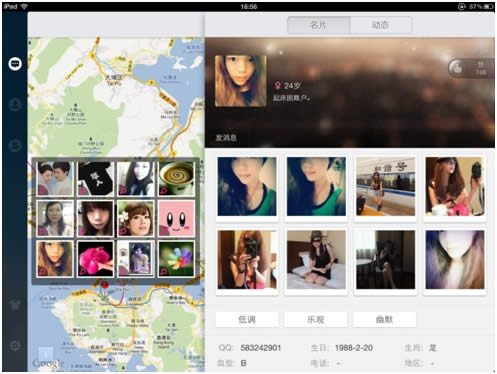View the dark hotel room photo
Image resolution: width=497 pixels, height=374 pixels.
click(385, 260)
